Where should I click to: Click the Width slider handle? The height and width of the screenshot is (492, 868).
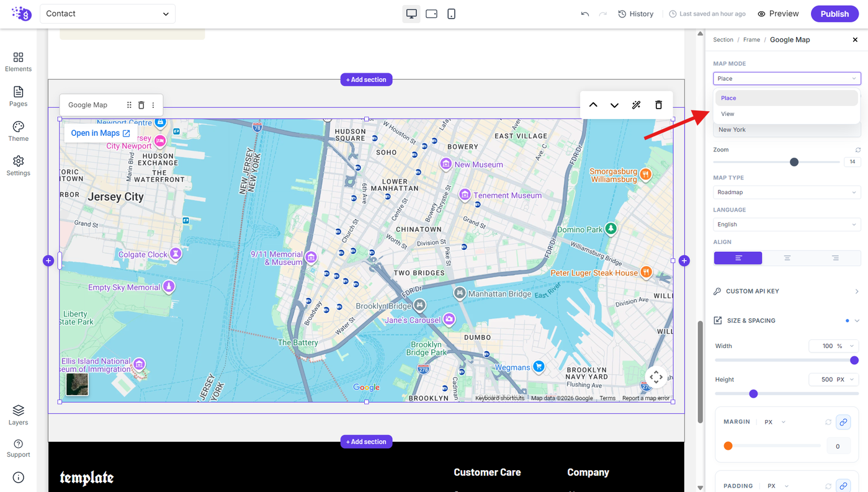click(854, 360)
